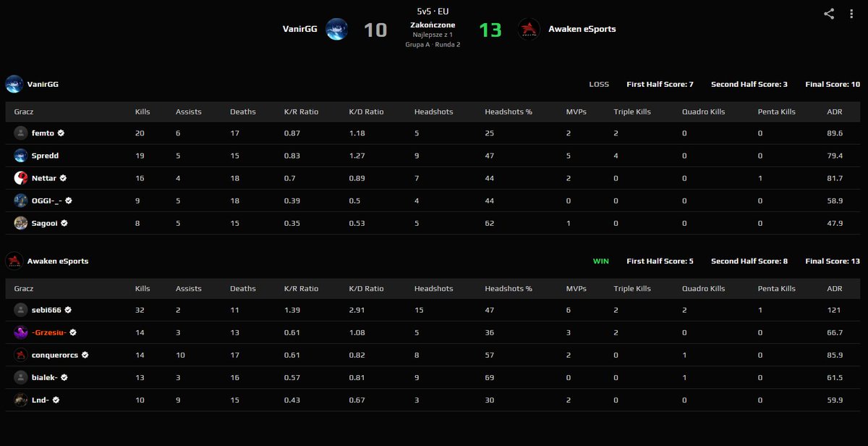
Task: Click OGGI-_-'s avatar
Action: point(21,201)
